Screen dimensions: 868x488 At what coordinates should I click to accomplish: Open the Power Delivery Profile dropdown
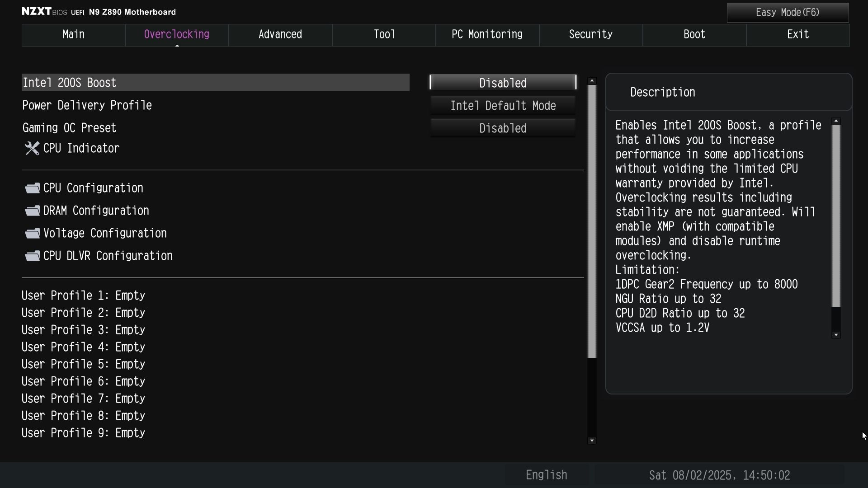click(x=503, y=105)
